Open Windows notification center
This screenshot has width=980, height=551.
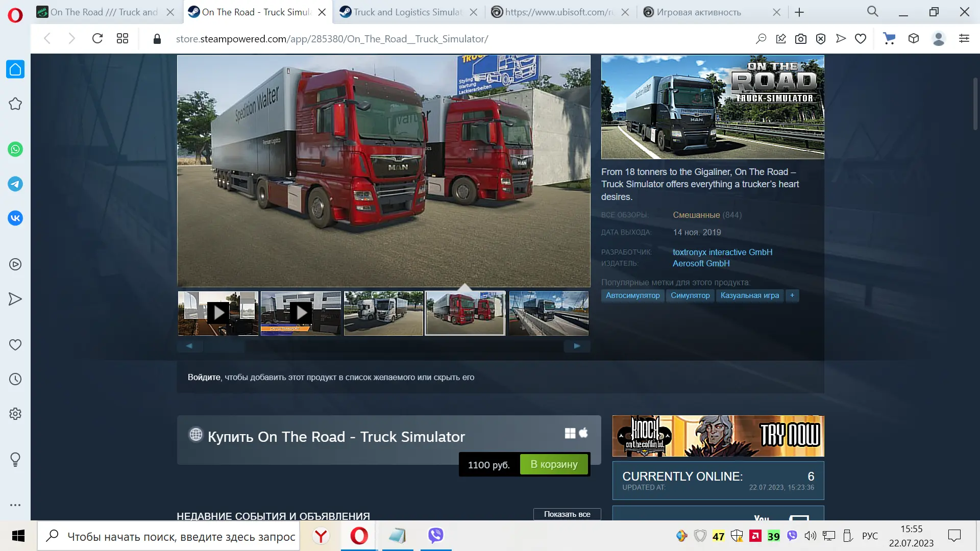click(954, 536)
